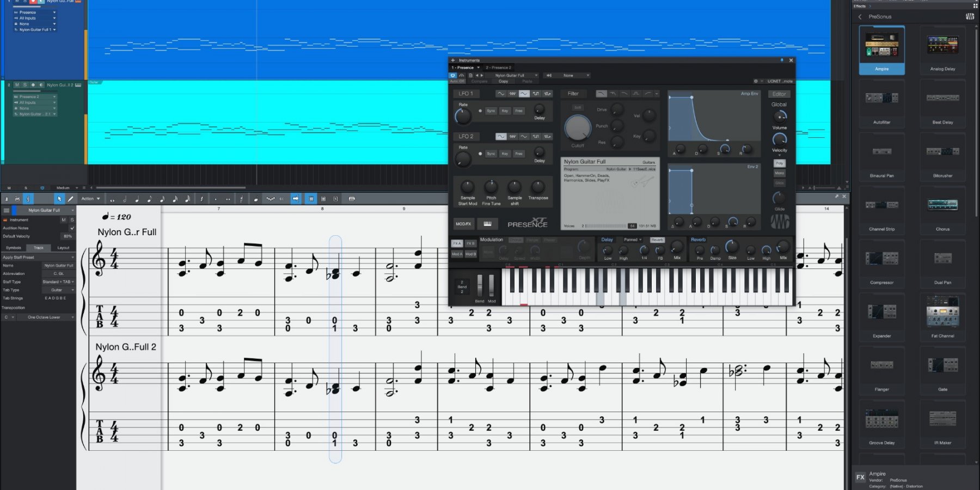Open the Tab Type Guitar dropdown
This screenshot has height=490, width=980.
pos(57,290)
